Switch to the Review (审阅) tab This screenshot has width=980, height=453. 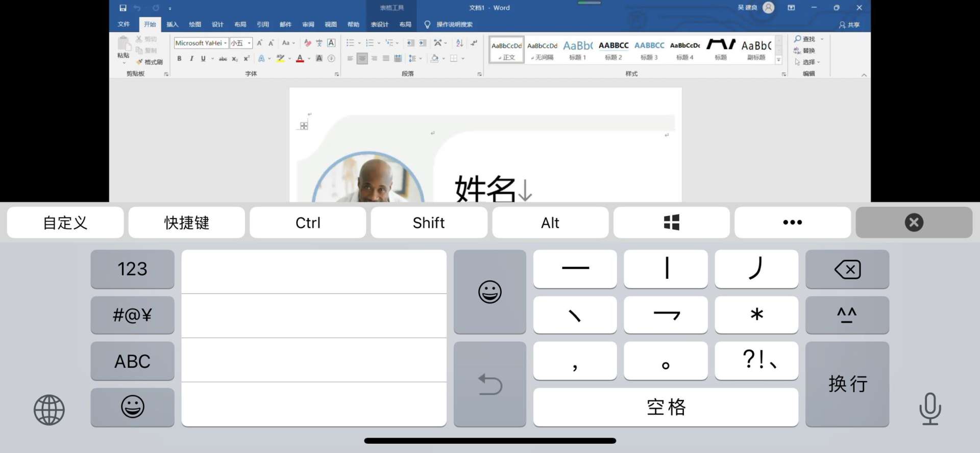click(x=308, y=24)
